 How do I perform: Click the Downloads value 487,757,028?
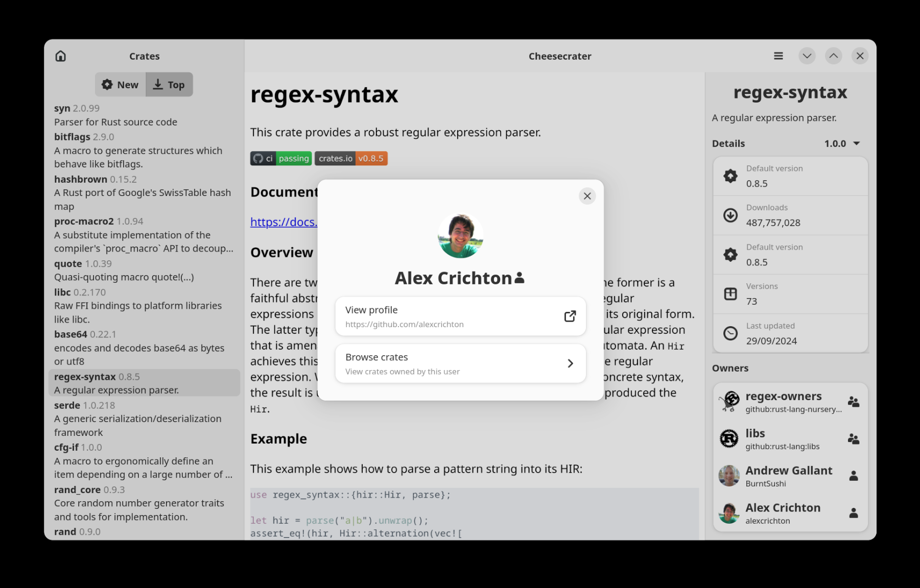tap(773, 223)
